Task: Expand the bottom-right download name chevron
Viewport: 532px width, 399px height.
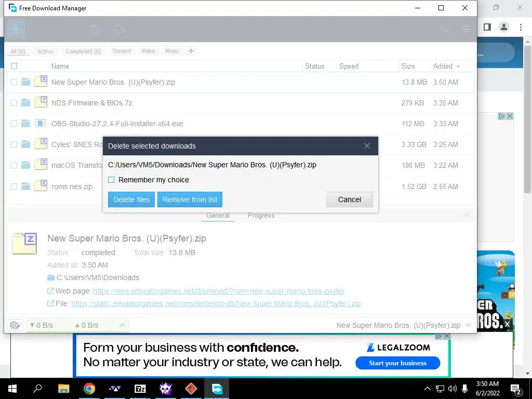Action: coord(469,325)
